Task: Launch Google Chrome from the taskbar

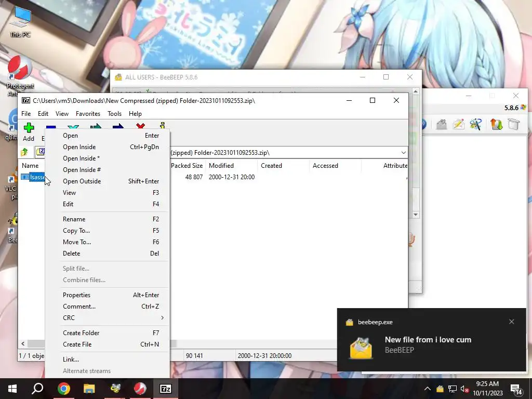Action: (x=63, y=389)
